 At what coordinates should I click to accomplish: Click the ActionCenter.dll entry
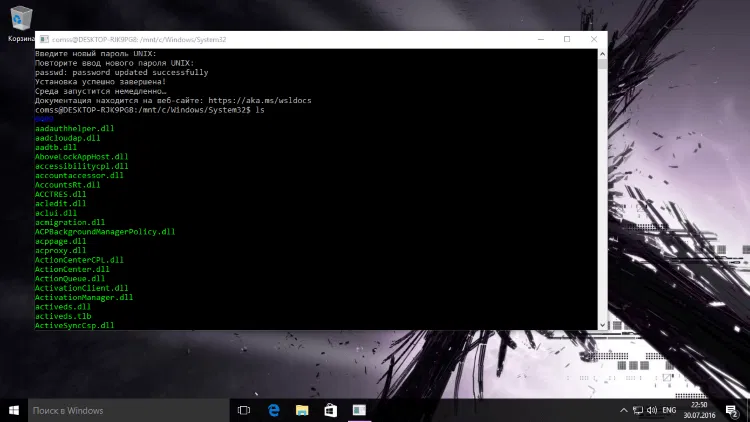[x=72, y=269]
